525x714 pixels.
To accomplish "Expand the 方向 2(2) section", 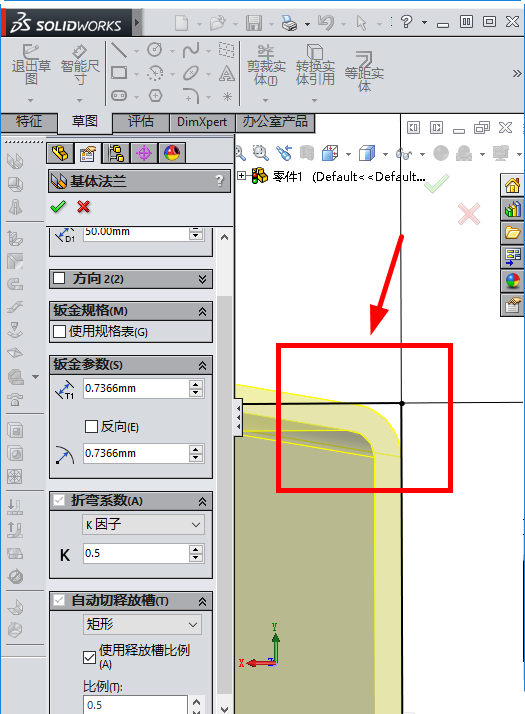I will tap(203, 279).
